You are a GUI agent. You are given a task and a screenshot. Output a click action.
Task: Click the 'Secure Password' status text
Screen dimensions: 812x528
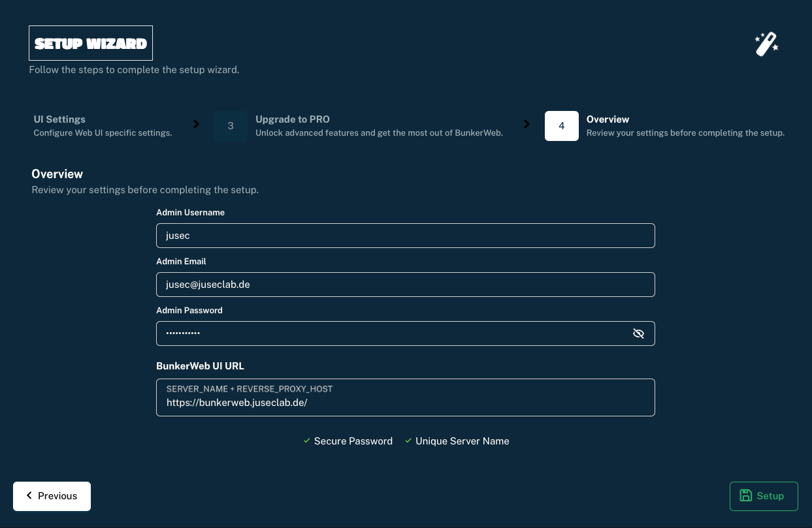pos(353,441)
